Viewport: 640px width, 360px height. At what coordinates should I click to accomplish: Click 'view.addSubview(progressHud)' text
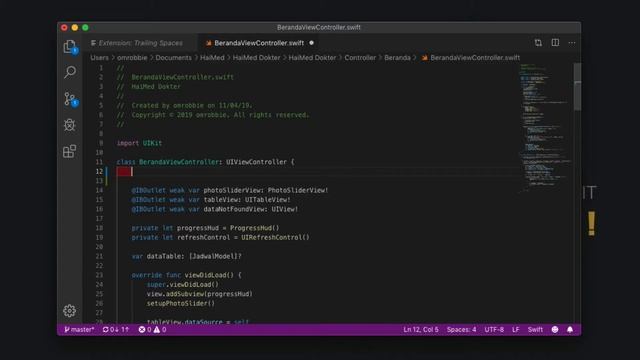tap(200, 294)
